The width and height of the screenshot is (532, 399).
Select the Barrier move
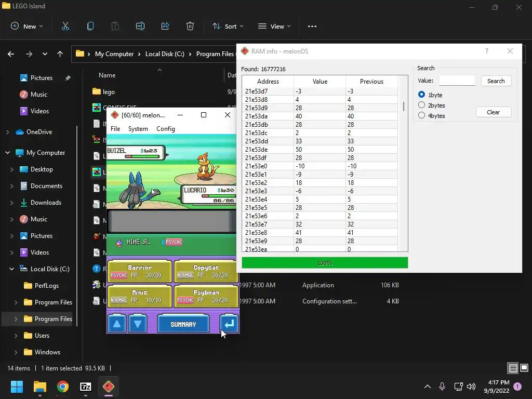(x=139, y=271)
